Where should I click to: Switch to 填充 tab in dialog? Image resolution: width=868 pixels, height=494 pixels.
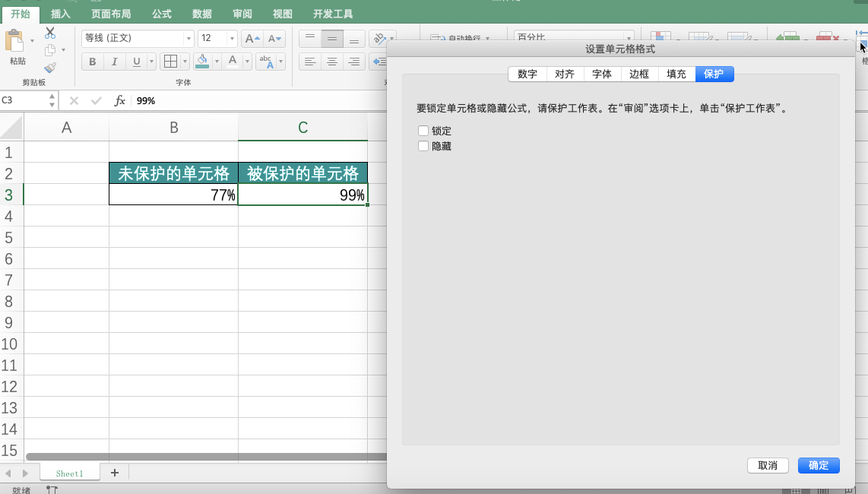coord(676,74)
